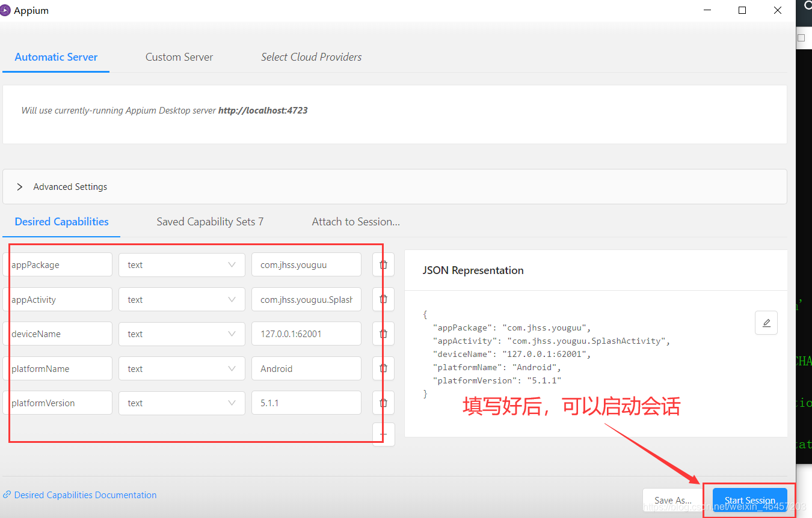Click the platformName name field
Screen dimensions: 812x518
57,368
